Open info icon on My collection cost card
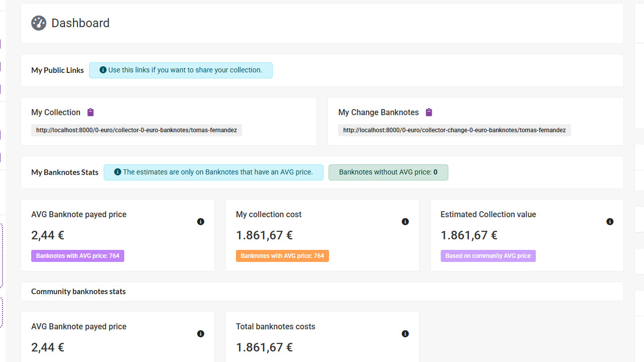The width and height of the screenshot is (644, 362). click(405, 222)
